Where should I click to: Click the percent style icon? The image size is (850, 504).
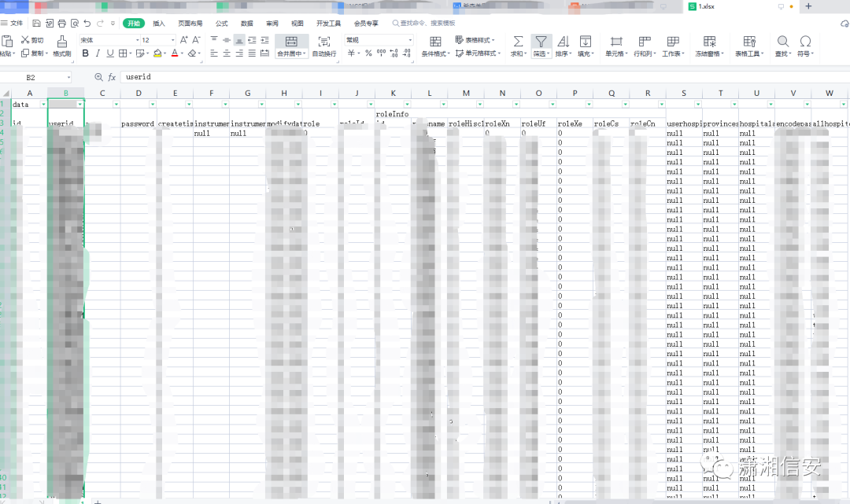(x=368, y=53)
